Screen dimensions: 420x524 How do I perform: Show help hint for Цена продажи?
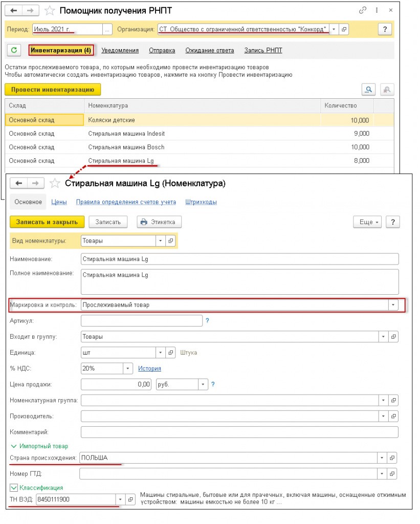pos(213,384)
